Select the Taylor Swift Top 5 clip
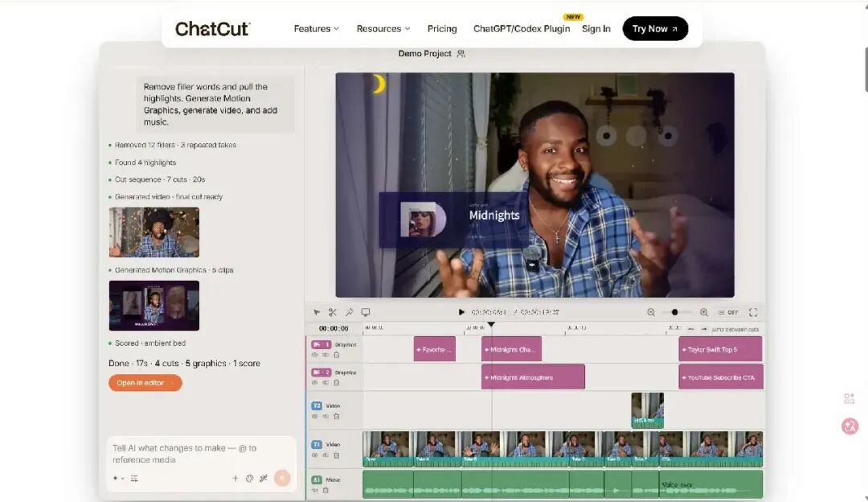The image size is (868, 502). [720, 350]
